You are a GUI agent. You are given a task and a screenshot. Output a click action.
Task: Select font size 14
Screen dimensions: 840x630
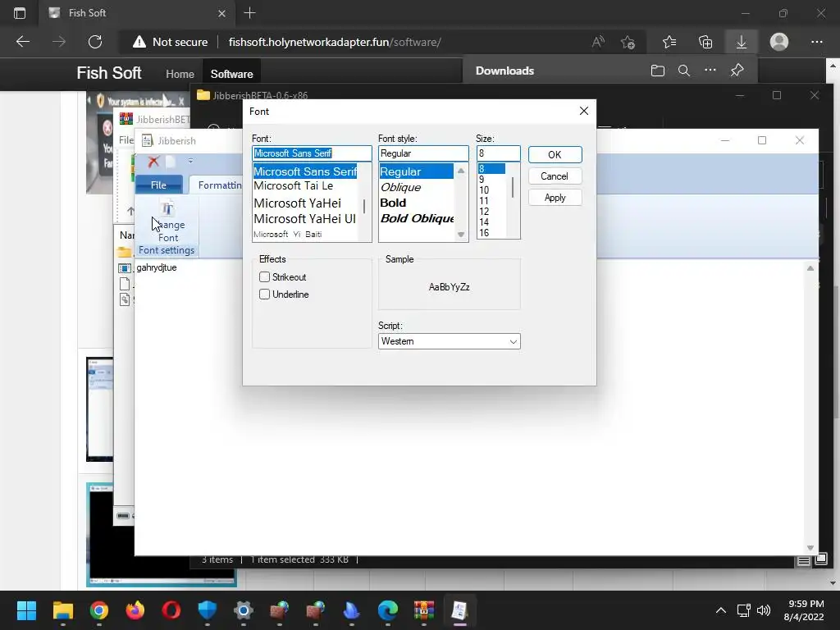tap(484, 222)
